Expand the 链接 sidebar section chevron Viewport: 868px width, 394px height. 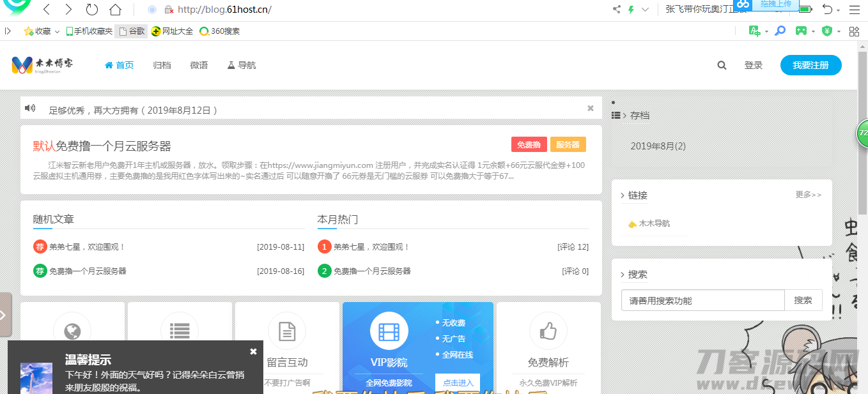(x=621, y=195)
